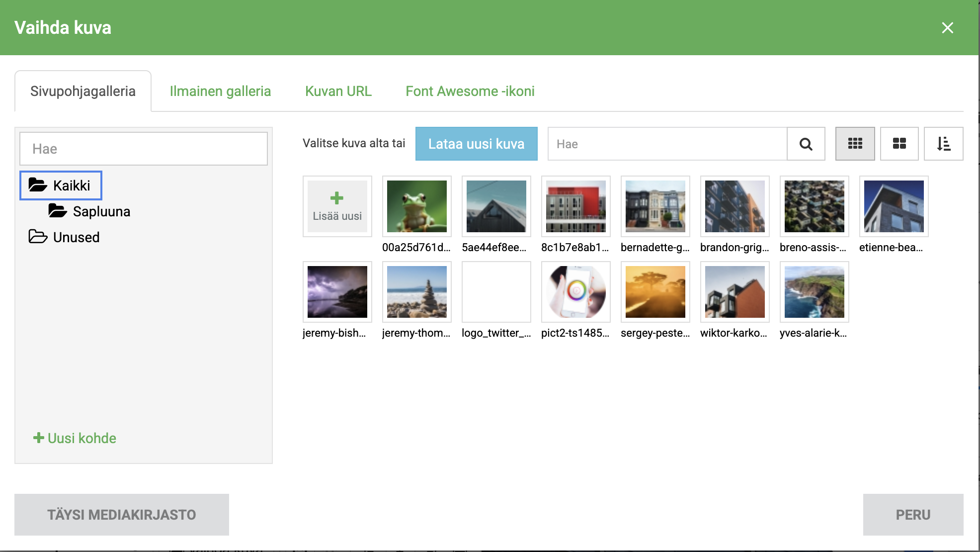This screenshot has height=552, width=980.
Task: Open the Kuvan URL tab
Action: pos(338,91)
